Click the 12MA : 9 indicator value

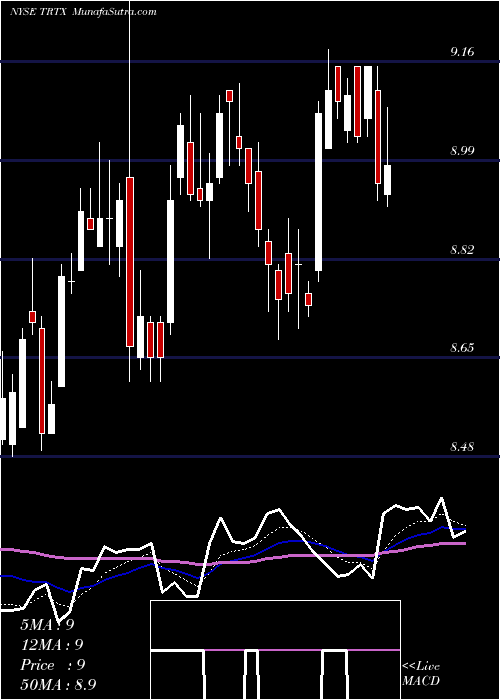point(52,645)
